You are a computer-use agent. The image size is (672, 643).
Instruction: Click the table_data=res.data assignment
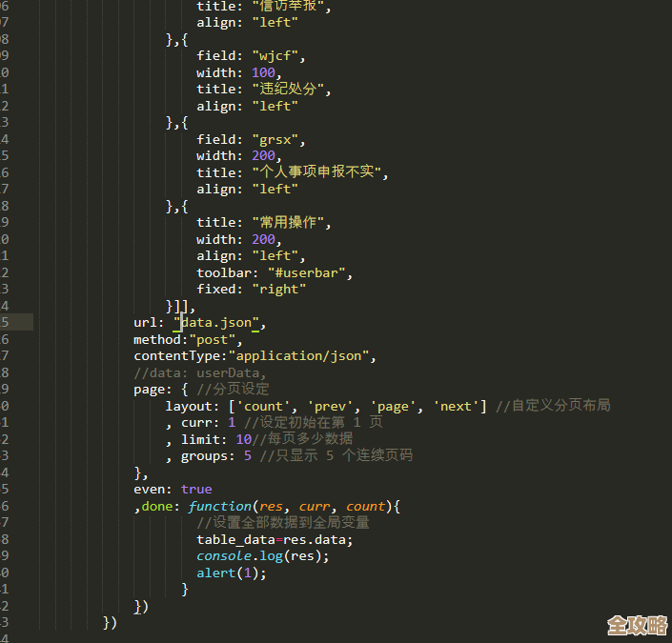point(275,539)
